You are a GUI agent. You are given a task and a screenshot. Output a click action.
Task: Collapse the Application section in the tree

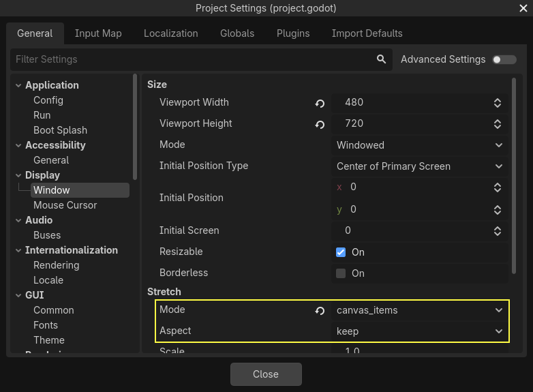pyautogui.click(x=18, y=86)
